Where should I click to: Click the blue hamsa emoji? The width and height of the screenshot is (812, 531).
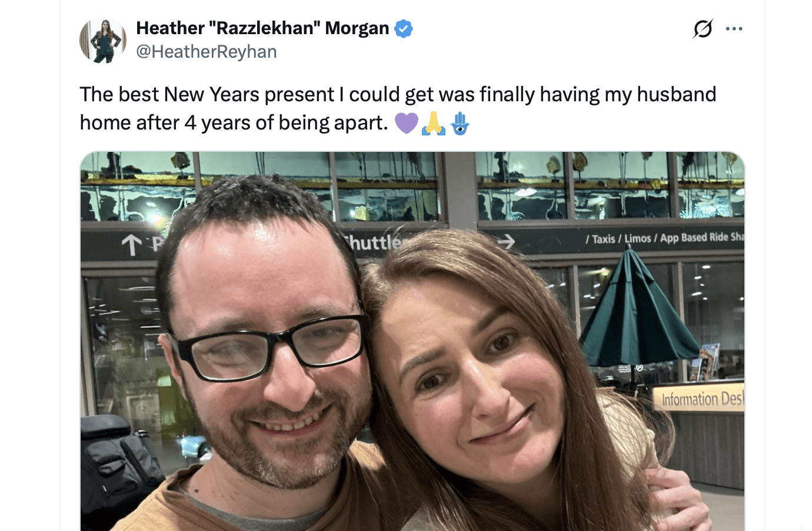[x=460, y=123]
